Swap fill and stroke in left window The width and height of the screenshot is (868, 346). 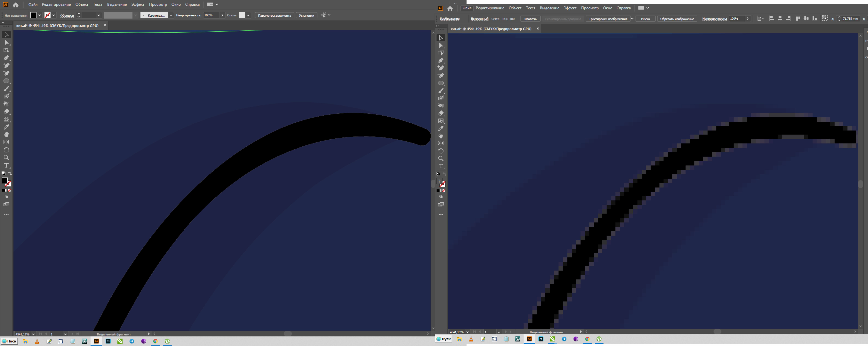point(10,174)
